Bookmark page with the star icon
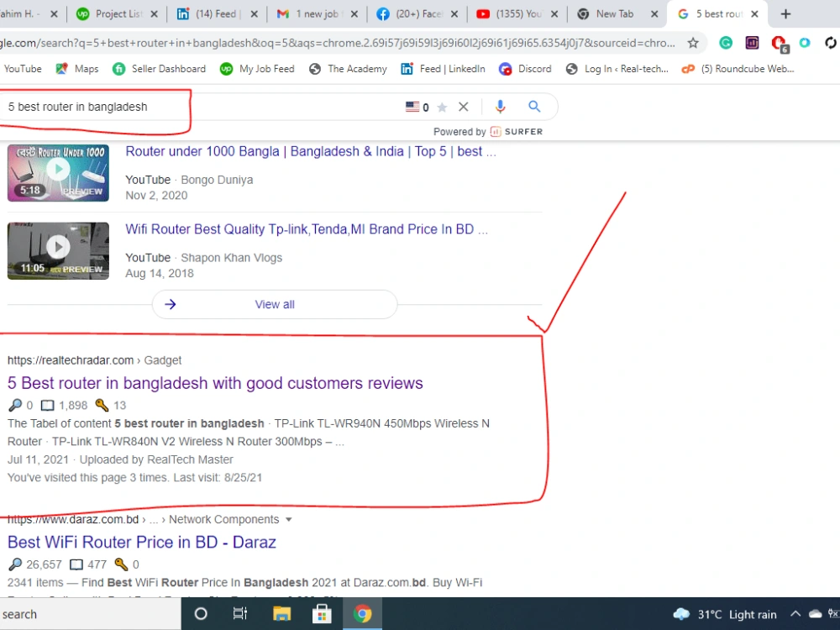 [693, 43]
